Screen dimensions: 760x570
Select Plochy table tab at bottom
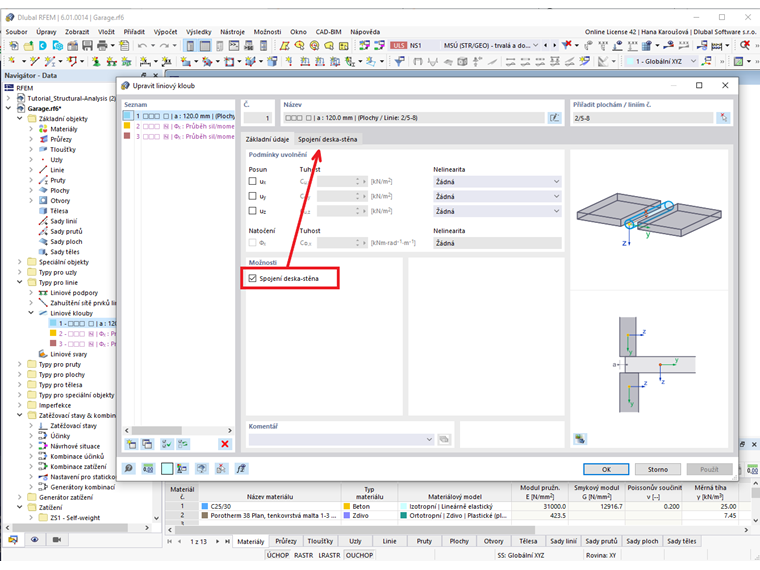coord(459,541)
